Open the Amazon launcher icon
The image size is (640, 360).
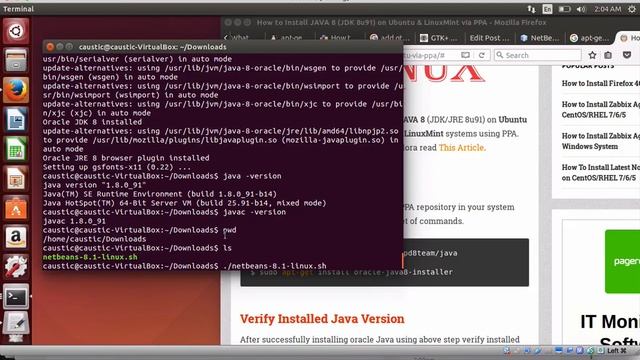[16, 238]
